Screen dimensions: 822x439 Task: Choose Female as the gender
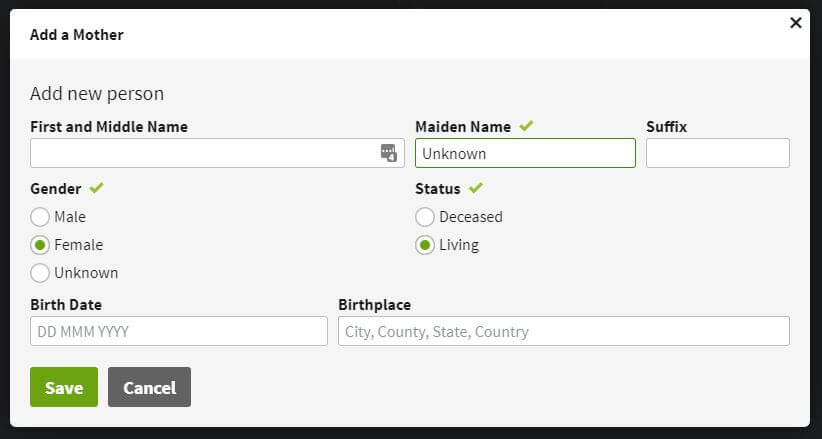[x=40, y=245]
